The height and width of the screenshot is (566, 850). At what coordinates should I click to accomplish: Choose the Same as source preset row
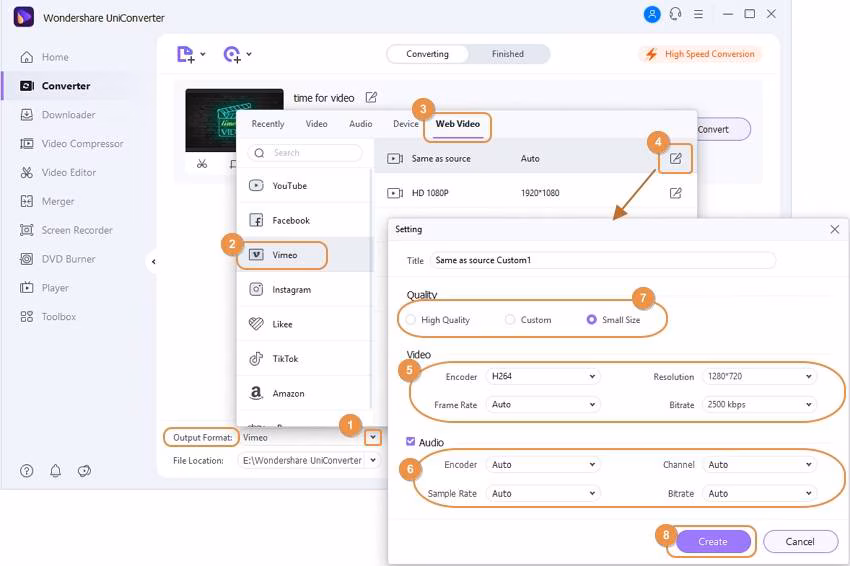[535, 159]
